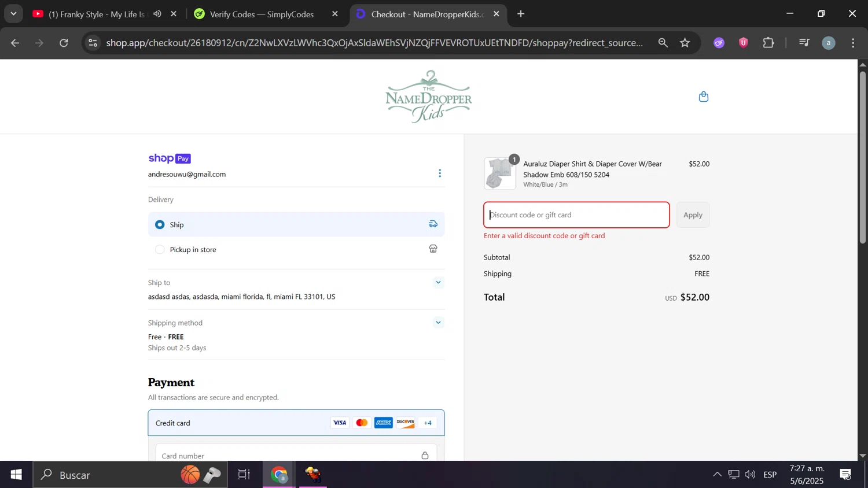
Task: Focus the discount code or gift card field
Action: point(576,215)
